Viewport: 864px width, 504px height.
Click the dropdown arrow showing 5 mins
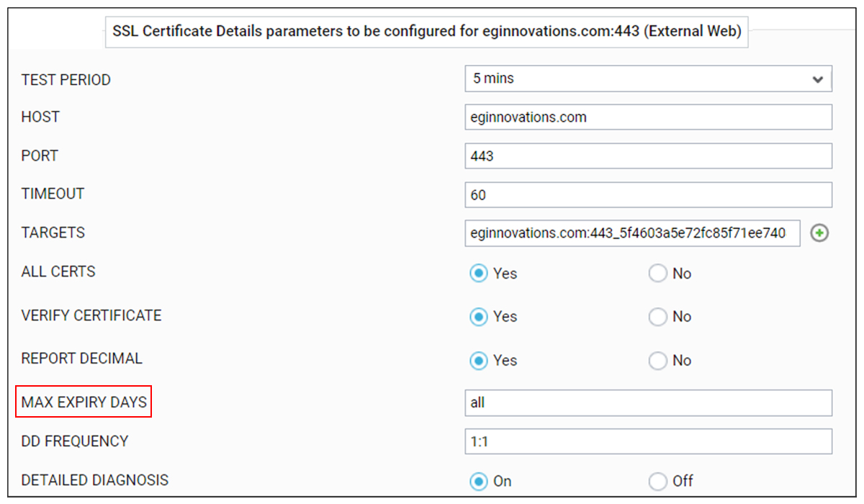point(817,80)
